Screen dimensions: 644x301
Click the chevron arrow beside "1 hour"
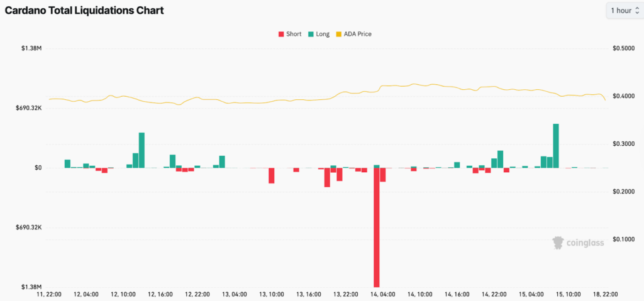638,11
